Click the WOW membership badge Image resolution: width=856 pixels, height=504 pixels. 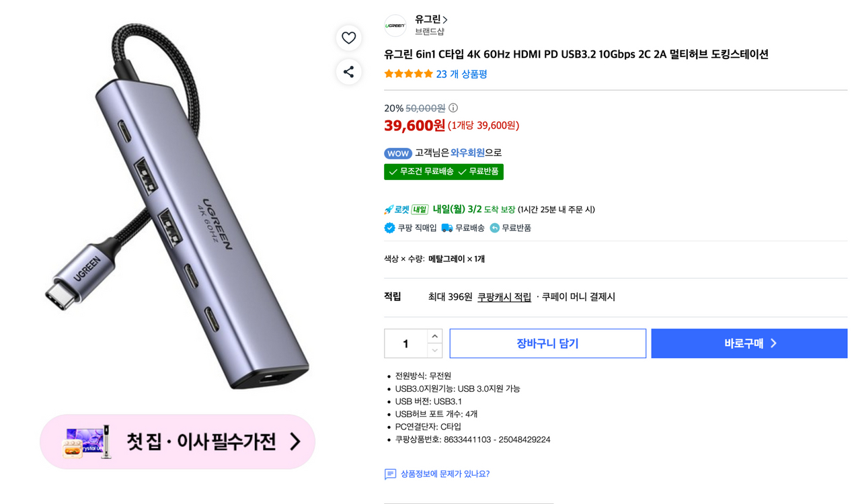pyautogui.click(x=398, y=153)
